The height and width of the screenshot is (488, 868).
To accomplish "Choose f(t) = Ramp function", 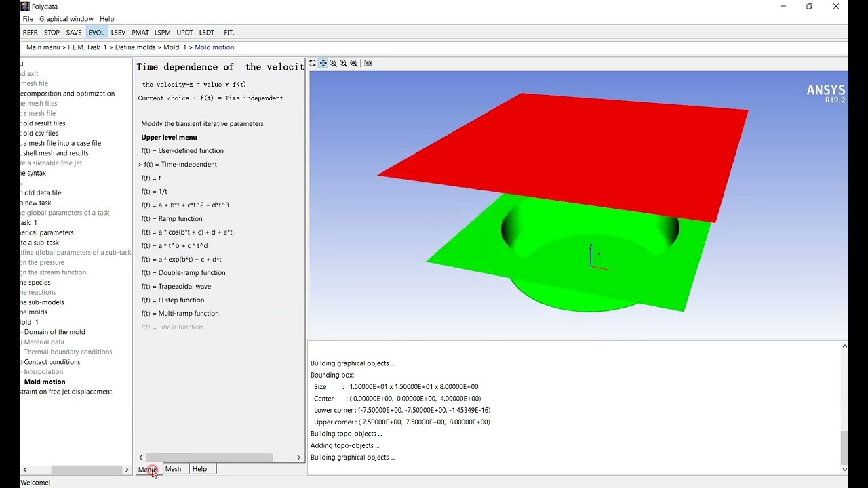I will (172, 219).
